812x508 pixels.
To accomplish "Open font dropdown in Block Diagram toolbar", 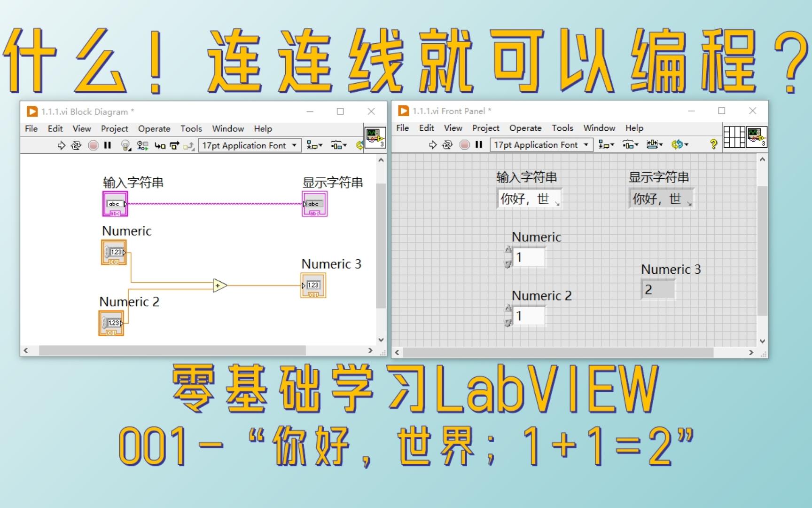I will coord(250,146).
